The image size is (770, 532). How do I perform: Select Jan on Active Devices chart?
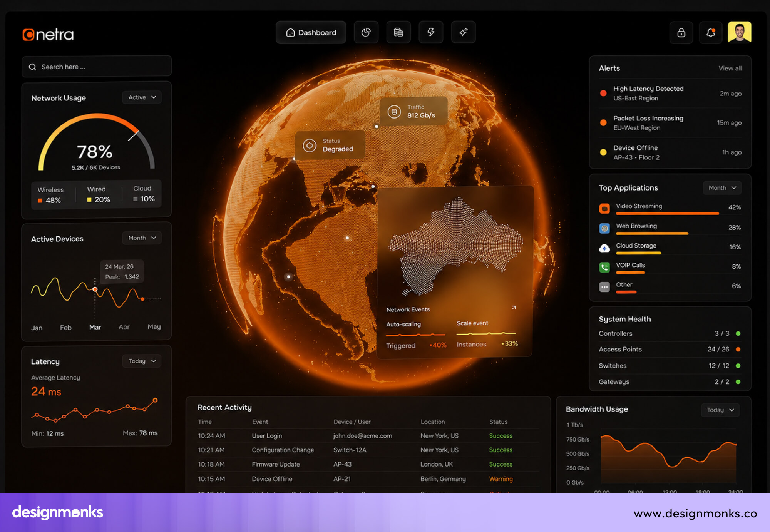37,328
